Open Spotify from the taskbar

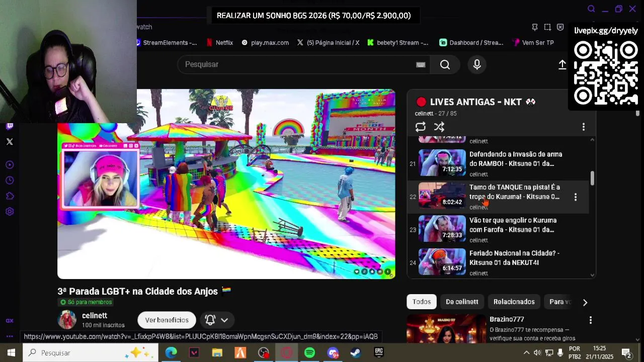309,353
